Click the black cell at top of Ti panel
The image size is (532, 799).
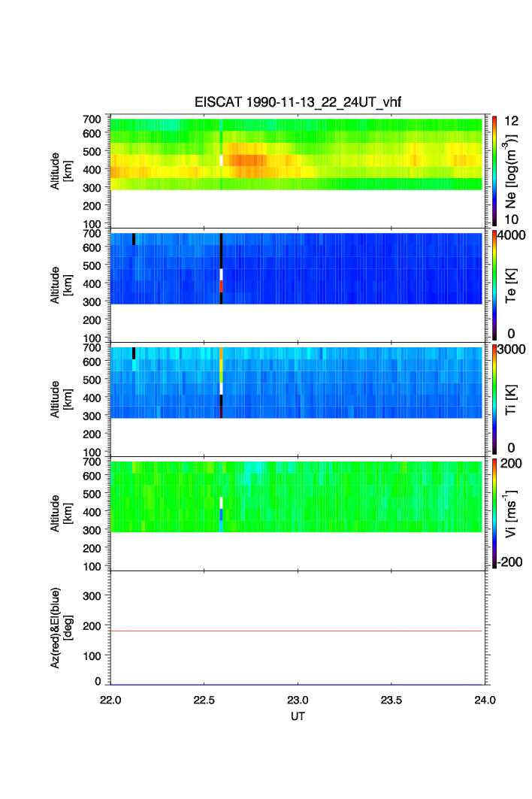(x=134, y=353)
